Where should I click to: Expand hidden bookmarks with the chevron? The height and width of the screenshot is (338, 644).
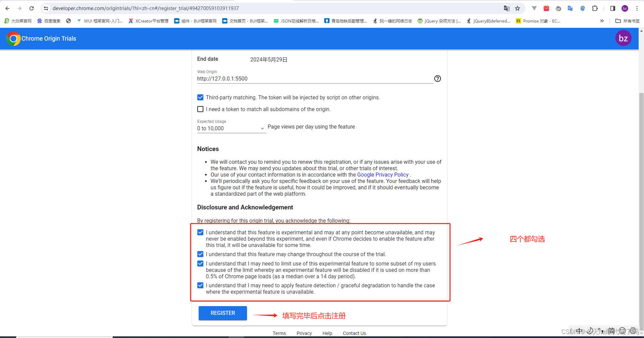click(x=602, y=20)
